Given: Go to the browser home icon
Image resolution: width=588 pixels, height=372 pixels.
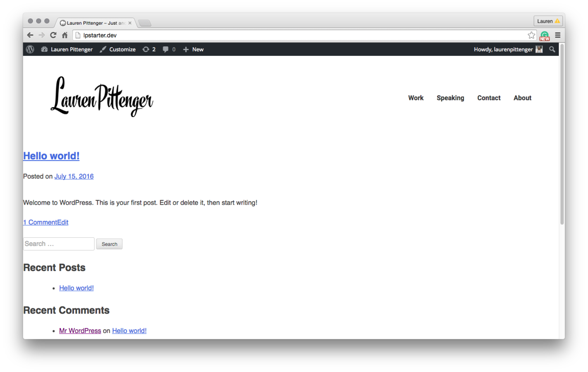Looking at the screenshot, I should click(x=65, y=35).
